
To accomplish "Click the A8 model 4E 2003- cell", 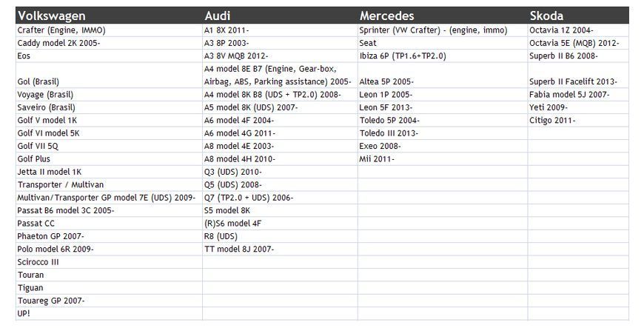I will (280, 147).
